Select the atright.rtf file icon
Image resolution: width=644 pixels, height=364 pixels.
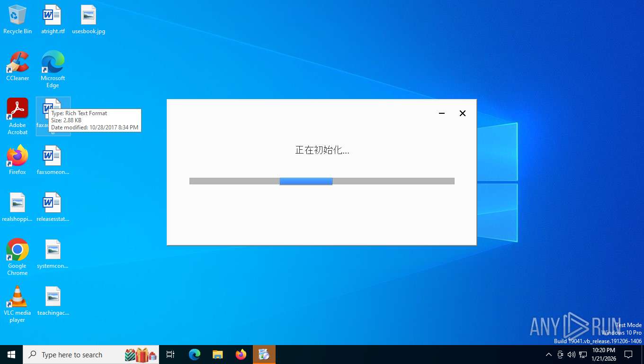pyautogui.click(x=53, y=19)
